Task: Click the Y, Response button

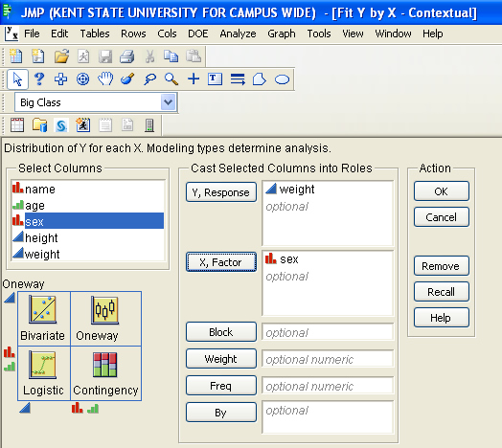Action: (x=221, y=192)
